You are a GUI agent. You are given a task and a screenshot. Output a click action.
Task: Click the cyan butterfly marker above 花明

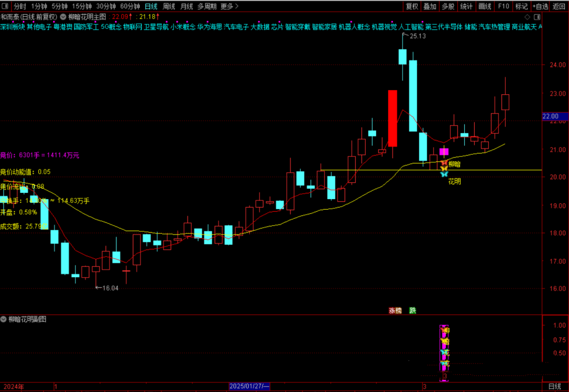(x=444, y=174)
